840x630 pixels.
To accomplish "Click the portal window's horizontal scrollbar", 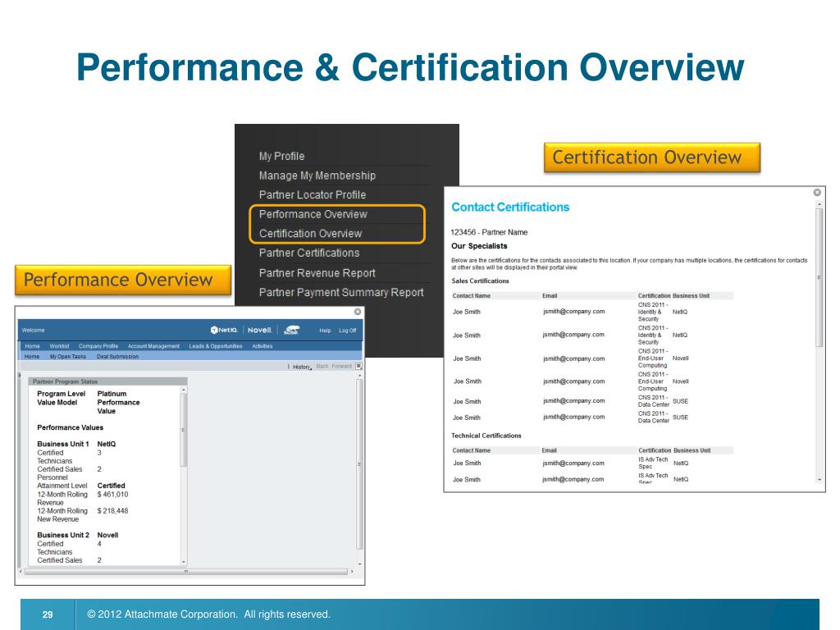I will tap(186, 572).
